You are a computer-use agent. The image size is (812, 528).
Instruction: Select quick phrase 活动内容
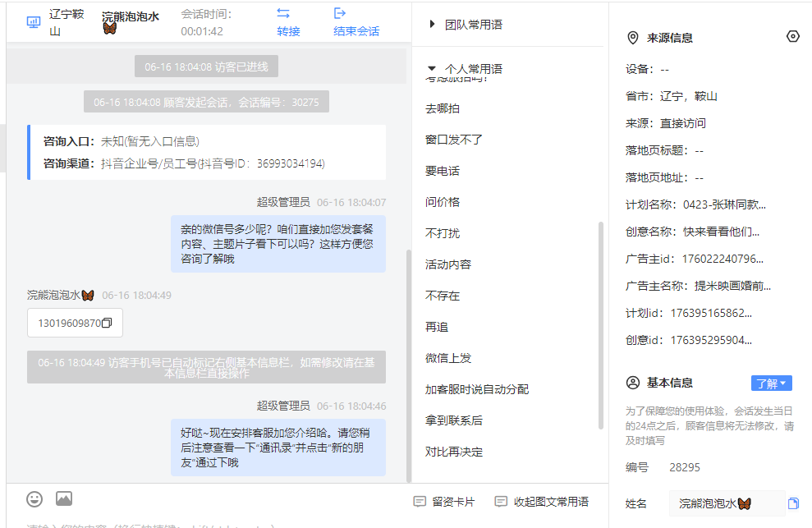[448, 264]
